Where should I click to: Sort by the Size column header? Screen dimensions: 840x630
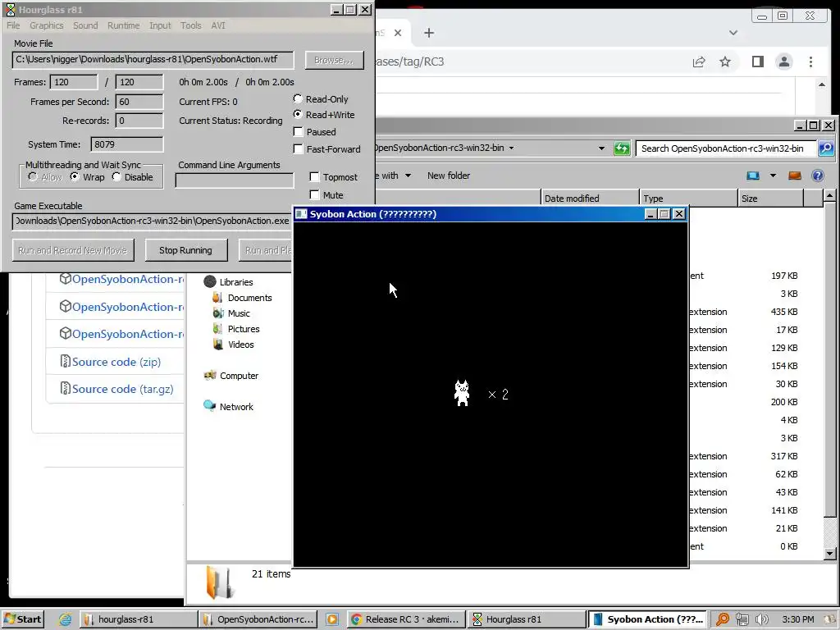coord(770,199)
